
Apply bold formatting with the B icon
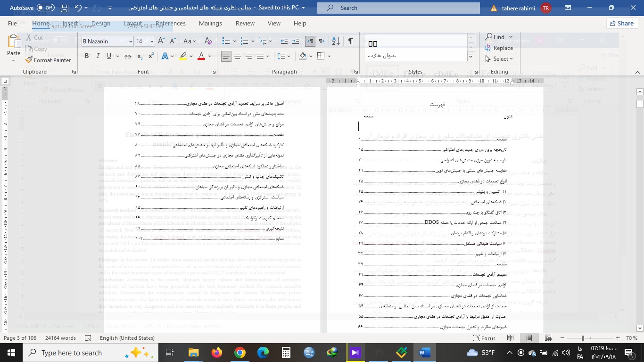tap(87, 56)
